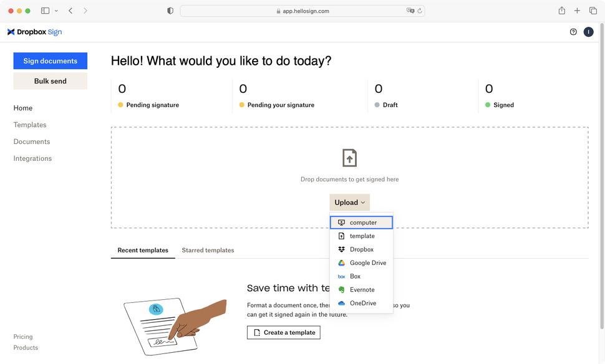
Task: Show tab overview icon in Safari
Action: (x=593, y=11)
